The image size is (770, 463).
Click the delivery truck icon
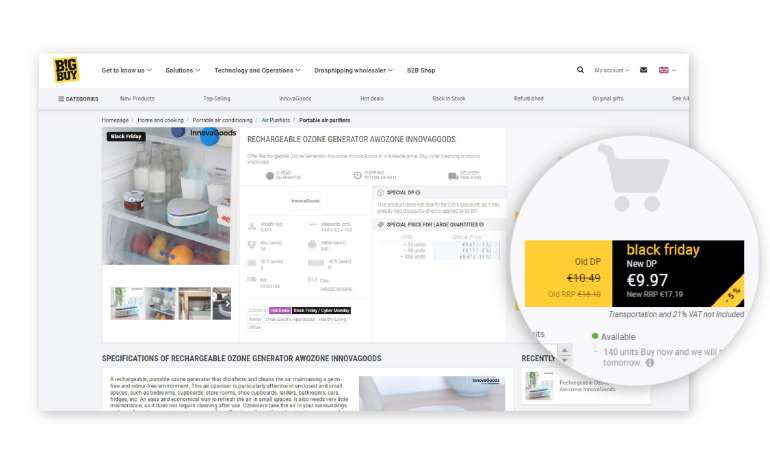[x=453, y=176]
